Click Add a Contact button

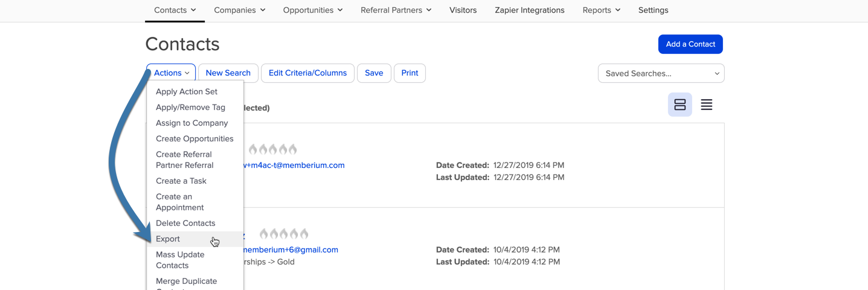coord(690,44)
